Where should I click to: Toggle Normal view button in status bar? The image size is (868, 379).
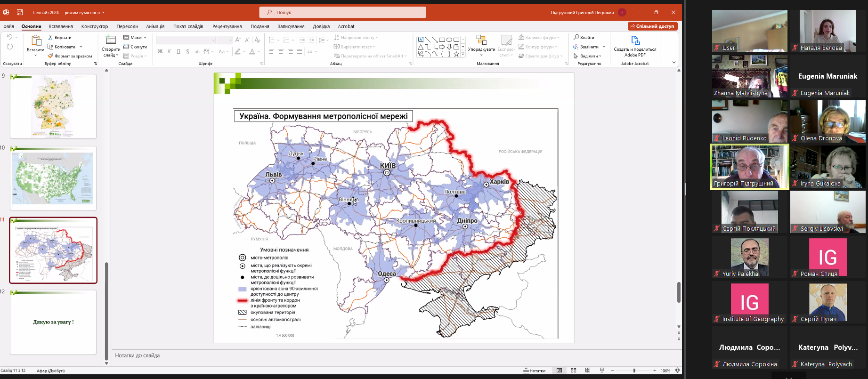pos(560,371)
